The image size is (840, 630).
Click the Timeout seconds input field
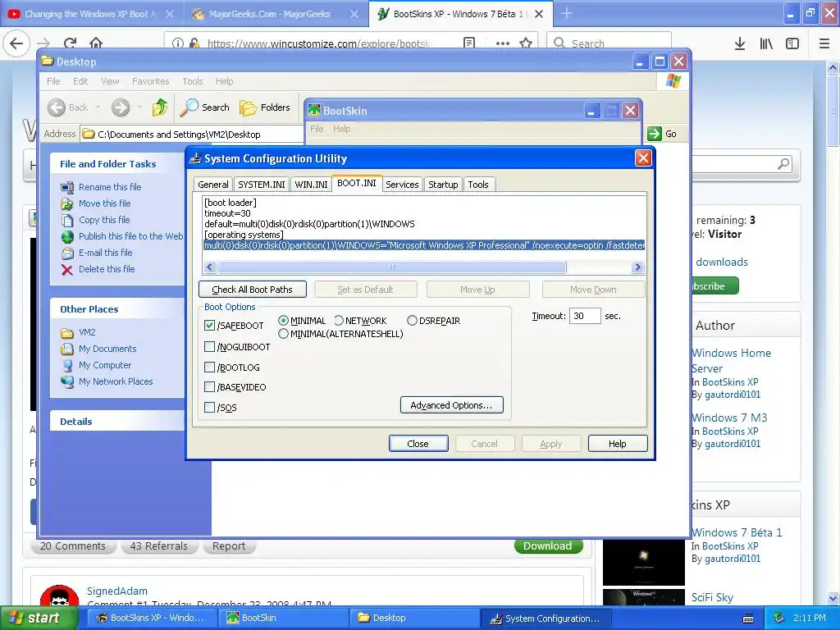pos(584,316)
